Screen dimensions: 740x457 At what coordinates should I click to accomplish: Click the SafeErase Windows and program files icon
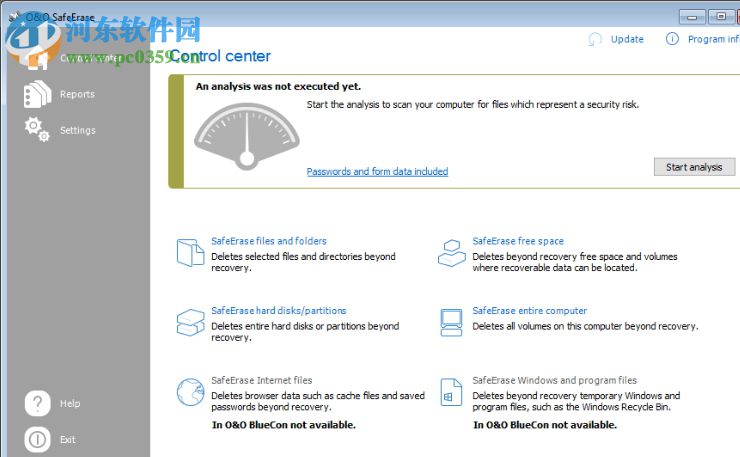(x=451, y=392)
